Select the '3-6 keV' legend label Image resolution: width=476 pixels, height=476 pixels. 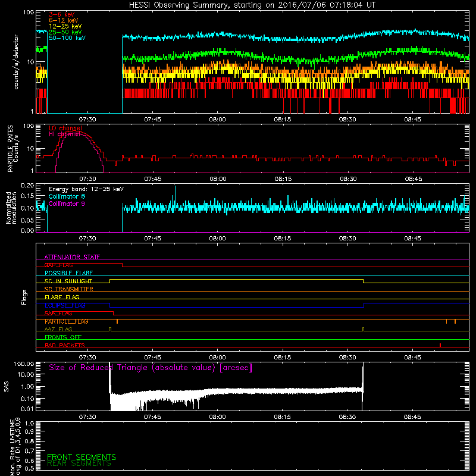tap(61, 14)
